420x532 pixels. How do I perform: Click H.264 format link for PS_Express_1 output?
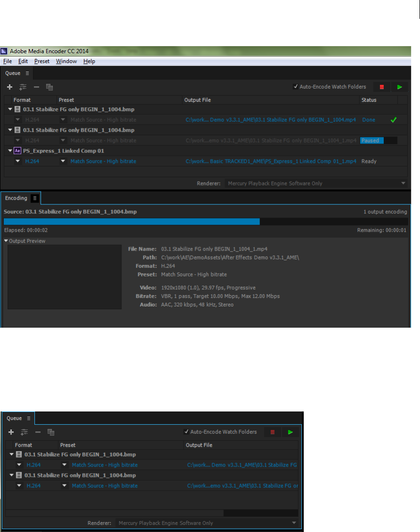[32, 161]
